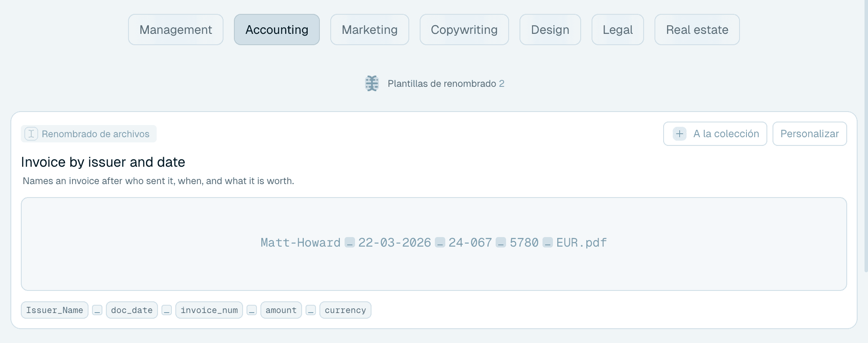Select the invoice_num variable chip
Image resolution: width=868 pixels, height=343 pixels.
pos(209,310)
